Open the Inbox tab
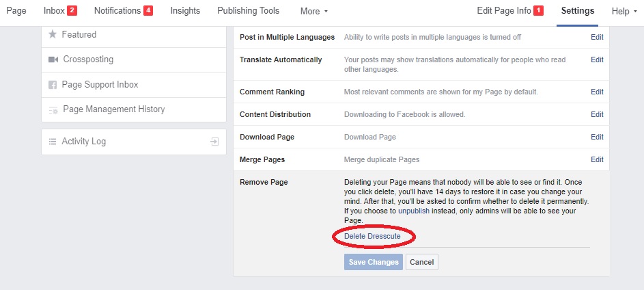 coord(54,11)
